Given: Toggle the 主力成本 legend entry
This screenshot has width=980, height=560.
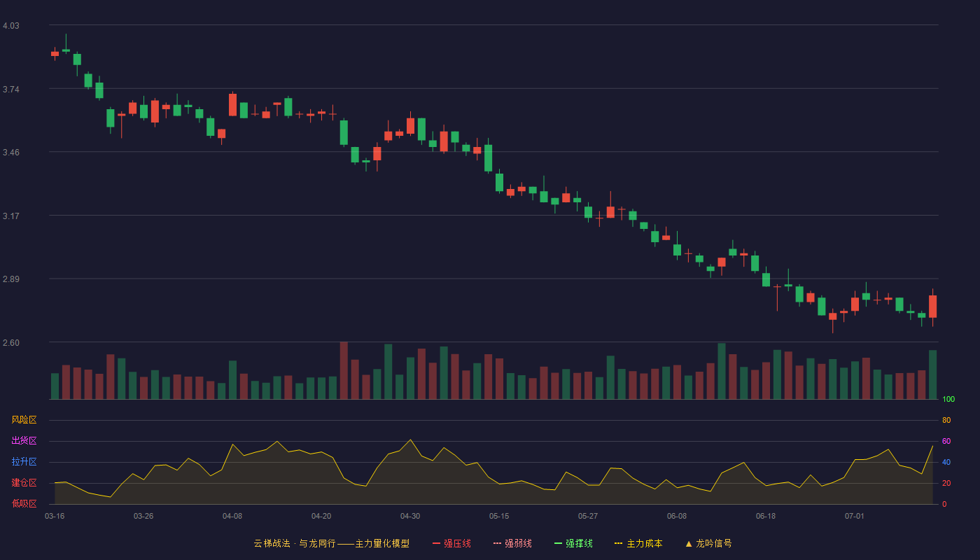Looking at the screenshot, I should click(638, 543).
